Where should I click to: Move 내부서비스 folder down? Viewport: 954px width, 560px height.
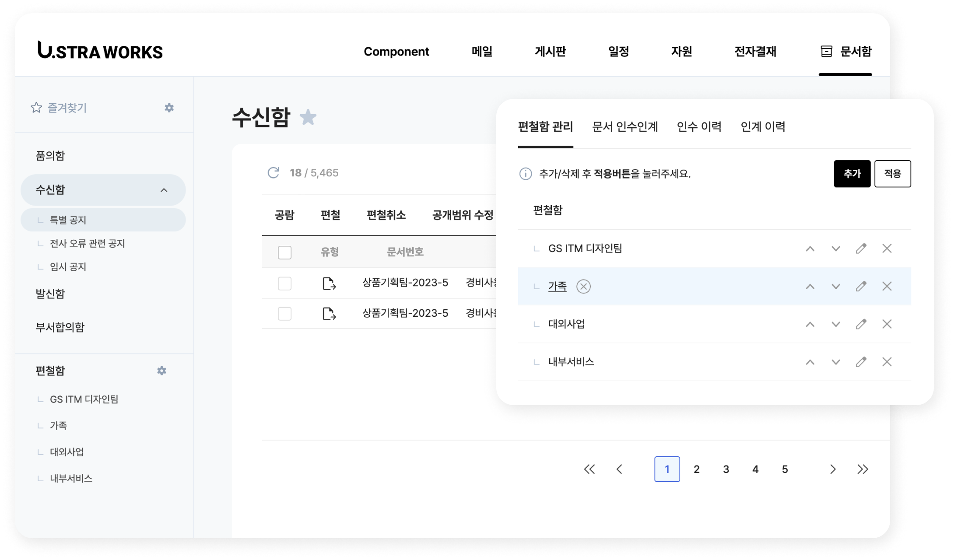[x=835, y=362]
